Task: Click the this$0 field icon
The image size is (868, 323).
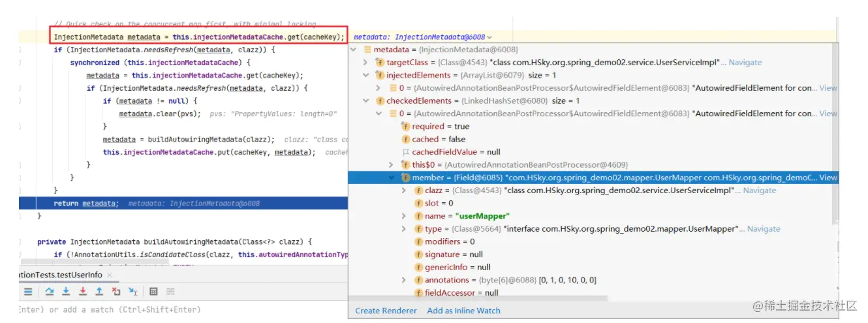Action: 405,164
